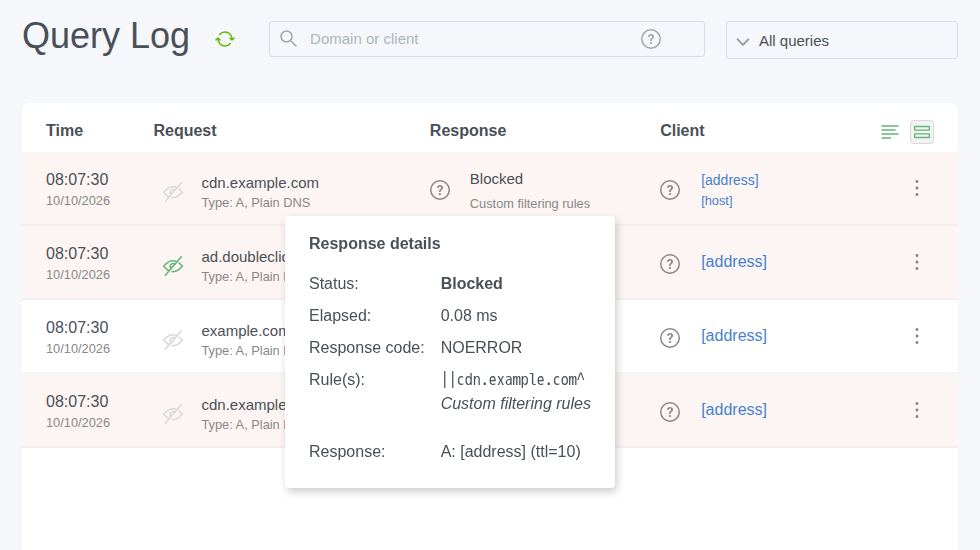Focus the Domain or client search field
The image size is (980, 550).
point(487,39)
